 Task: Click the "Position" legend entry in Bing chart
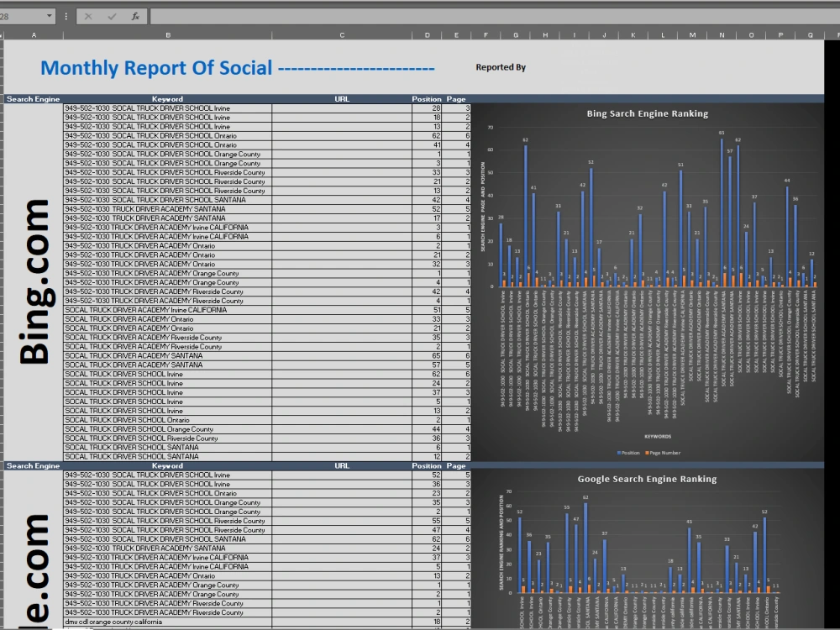(x=628, y=453)
